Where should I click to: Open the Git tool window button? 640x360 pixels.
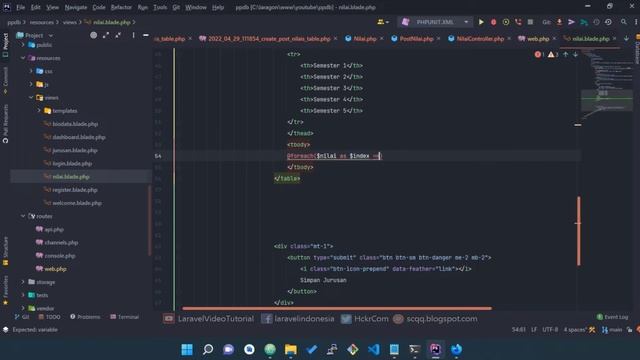pyautogui.click(x=22, y=317)
